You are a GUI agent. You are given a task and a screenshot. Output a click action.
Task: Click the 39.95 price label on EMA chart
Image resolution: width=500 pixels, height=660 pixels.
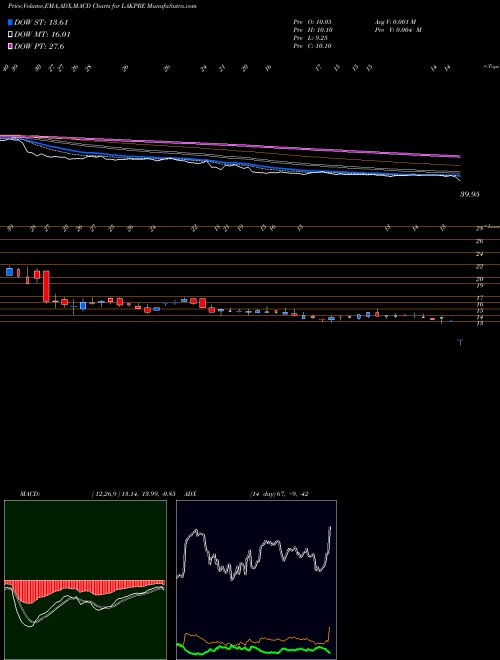click(x=470, y=194)
